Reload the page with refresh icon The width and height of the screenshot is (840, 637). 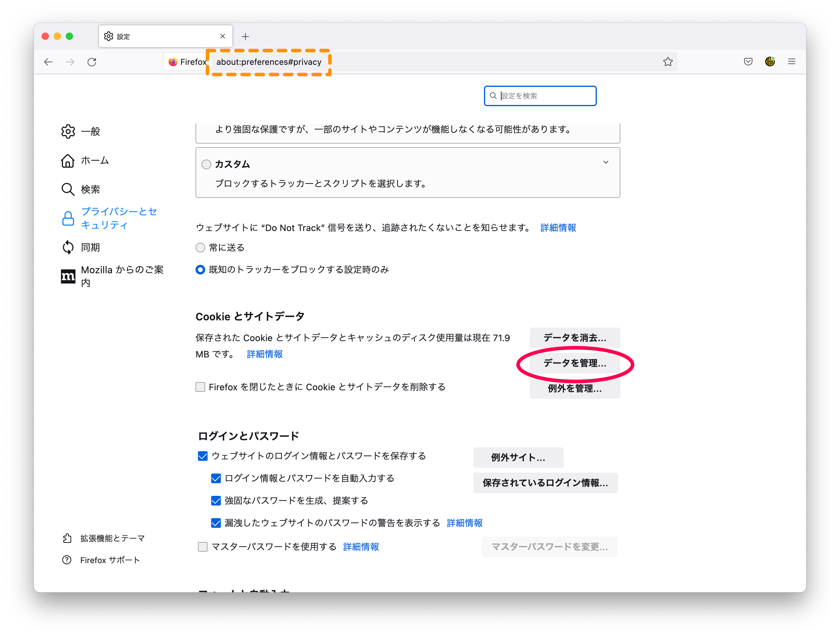pyautogui.click(x=92, y=62)
